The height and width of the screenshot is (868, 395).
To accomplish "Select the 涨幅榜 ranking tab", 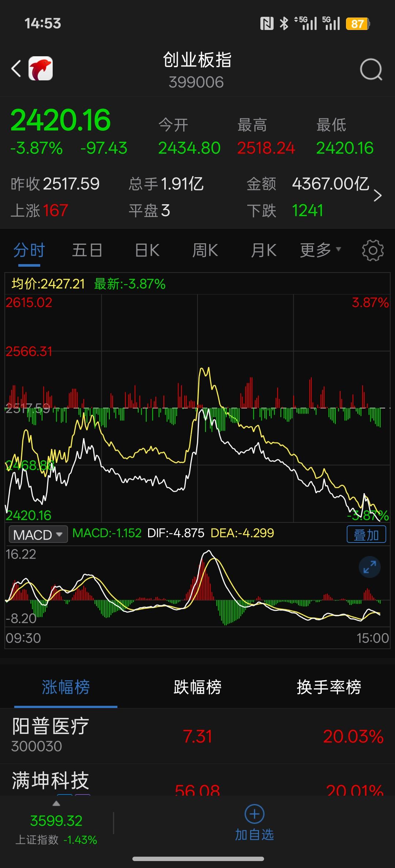I will [66, 687].
